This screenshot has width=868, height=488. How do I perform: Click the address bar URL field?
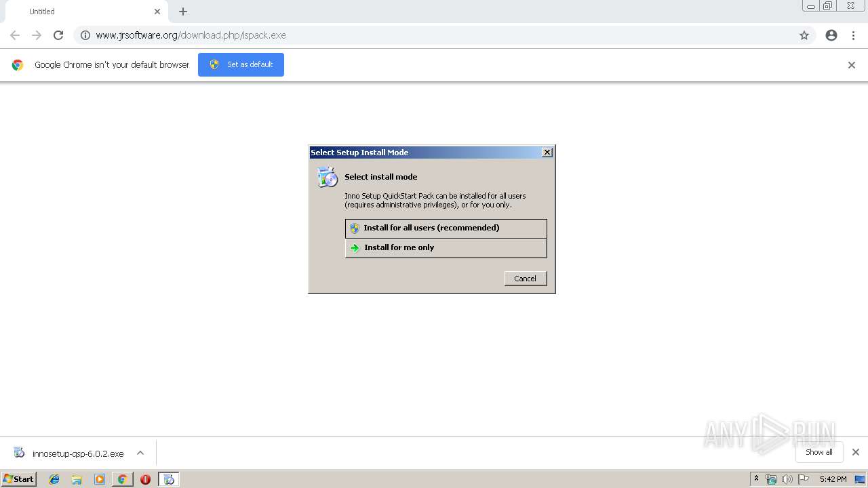pos(444,35)
